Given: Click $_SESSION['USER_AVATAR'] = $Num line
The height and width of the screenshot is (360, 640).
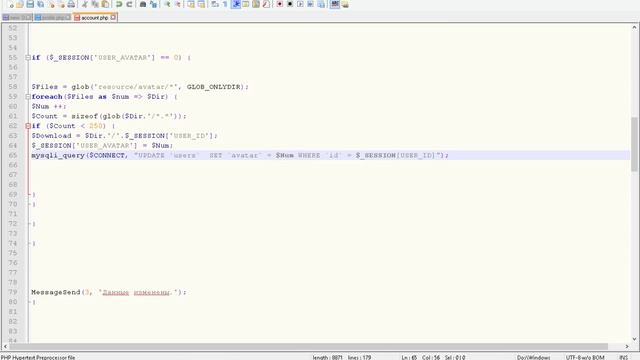Looking at the screenshot, I should click(102, 146).
